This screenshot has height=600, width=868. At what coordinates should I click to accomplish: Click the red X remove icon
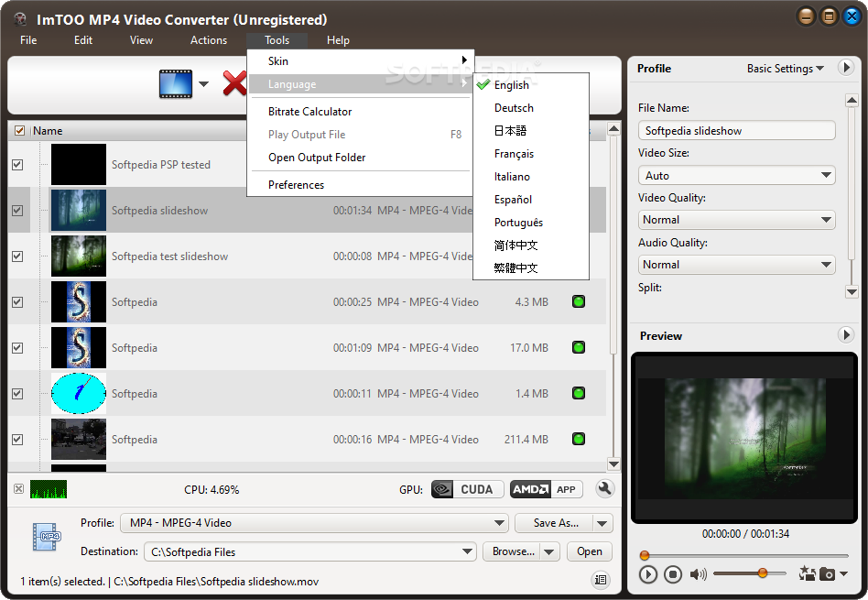234,83
